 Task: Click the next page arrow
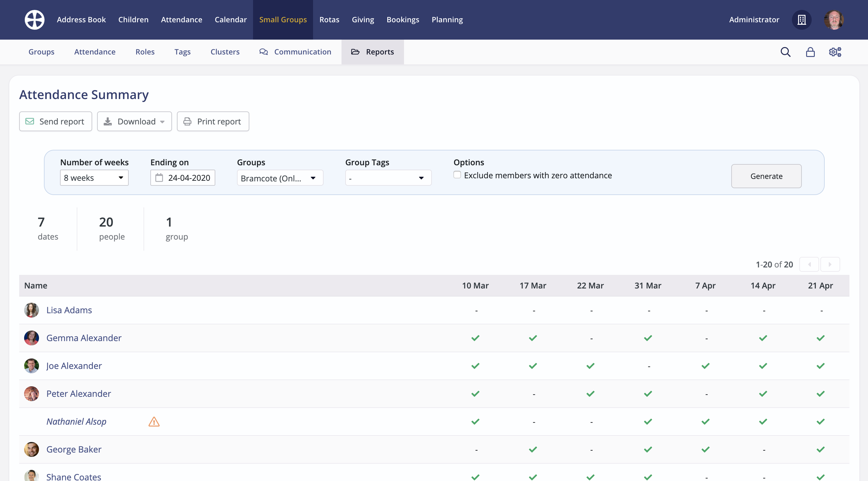(830, 265)
